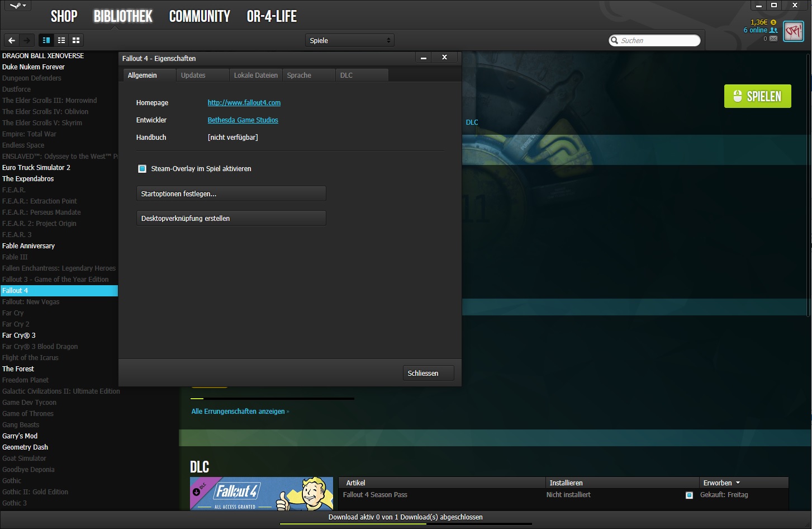
Task: Click the wallet balance 1,36€
Action: [759, 22]
